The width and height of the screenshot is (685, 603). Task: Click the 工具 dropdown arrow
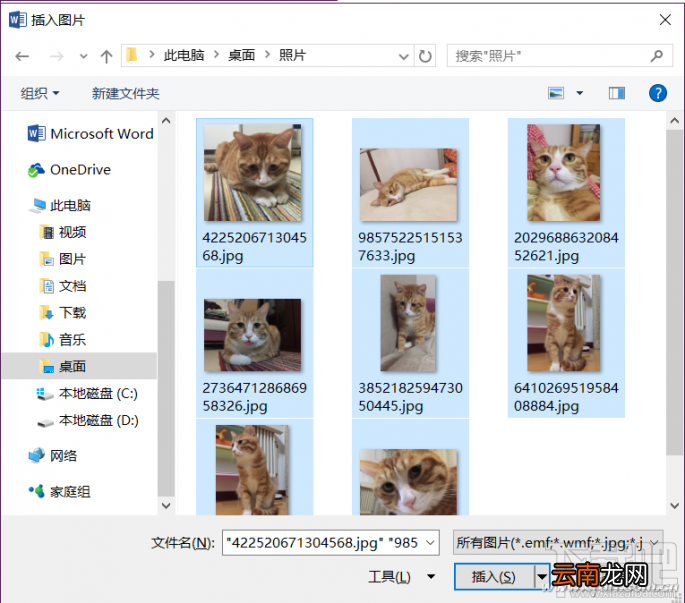[x=431, y=576]
